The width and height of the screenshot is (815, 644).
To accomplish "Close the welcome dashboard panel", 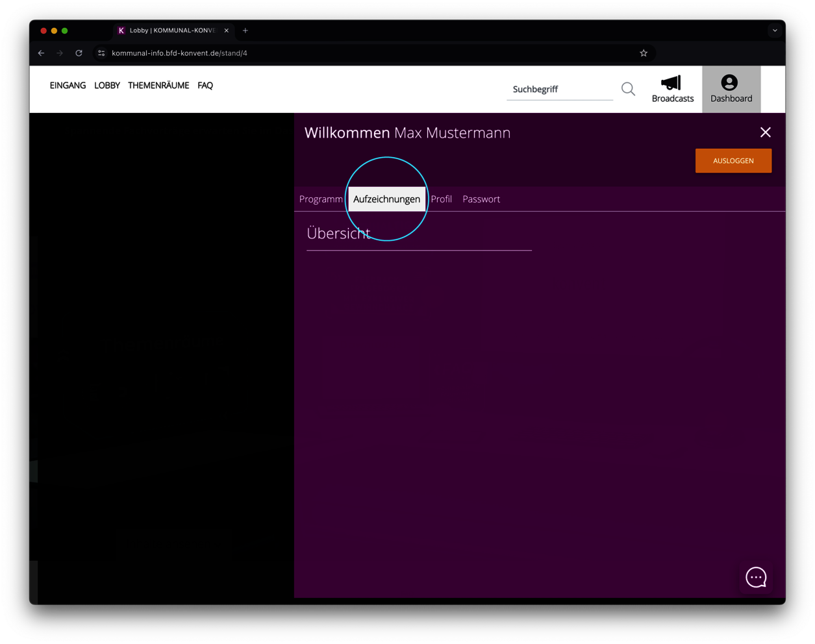I will point(766,132).
